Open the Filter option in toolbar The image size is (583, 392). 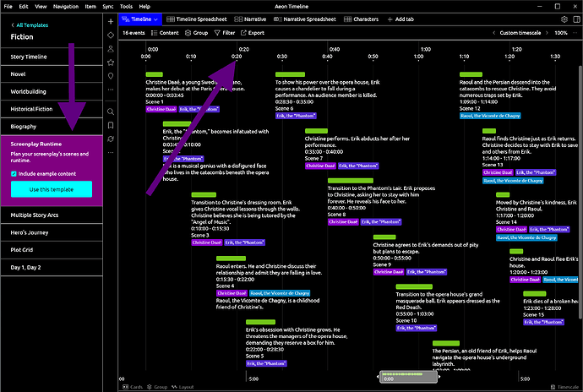coord(224,32)
